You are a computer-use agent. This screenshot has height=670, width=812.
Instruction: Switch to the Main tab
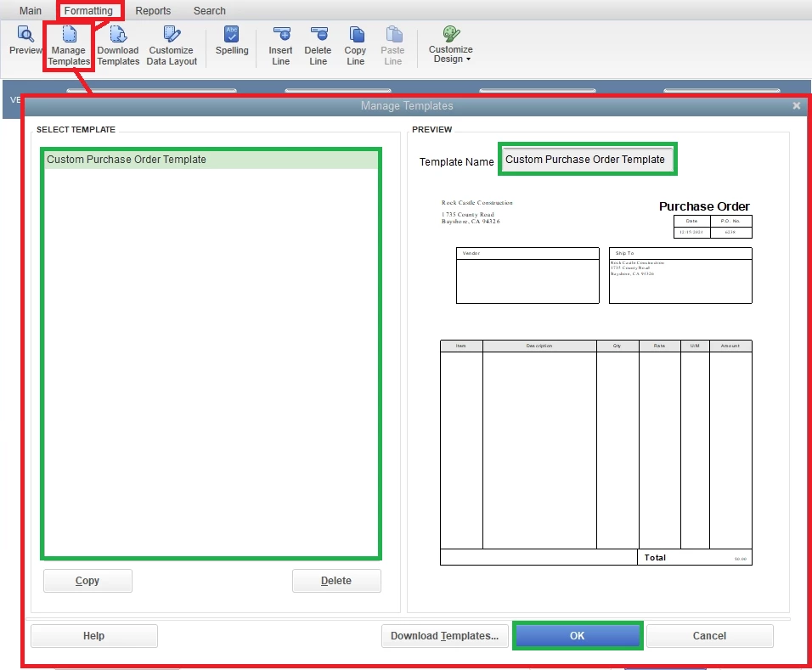(x=30, y=10)
